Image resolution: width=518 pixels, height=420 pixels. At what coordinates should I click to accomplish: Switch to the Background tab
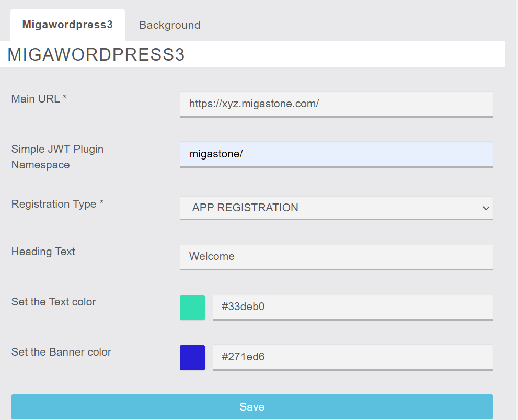(x=169, y=25)
